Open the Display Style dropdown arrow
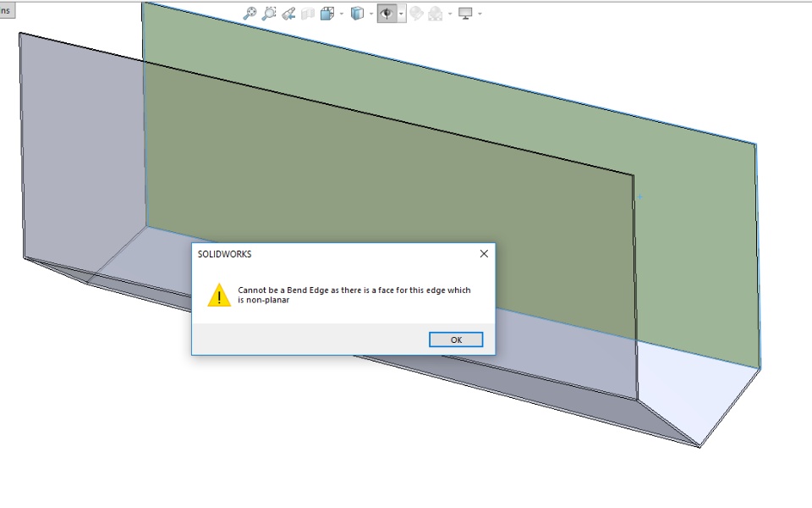Image resolution: width=812 pixels, height=508 pixels. (371, 14)
